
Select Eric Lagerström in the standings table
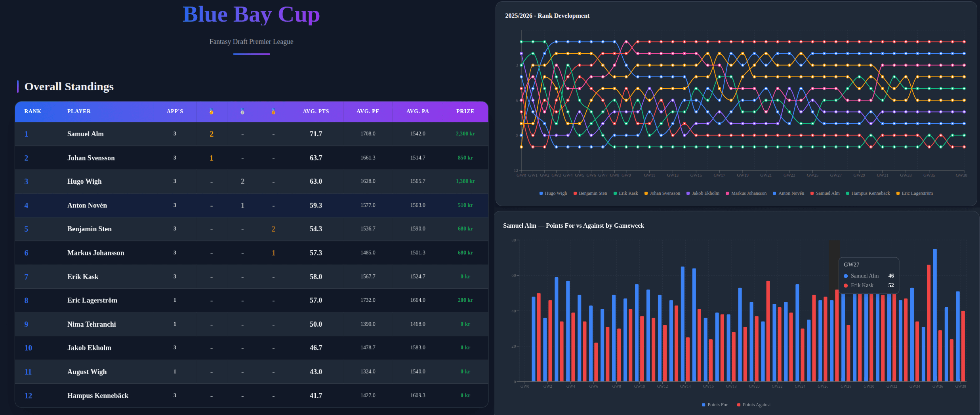(92, 300)
